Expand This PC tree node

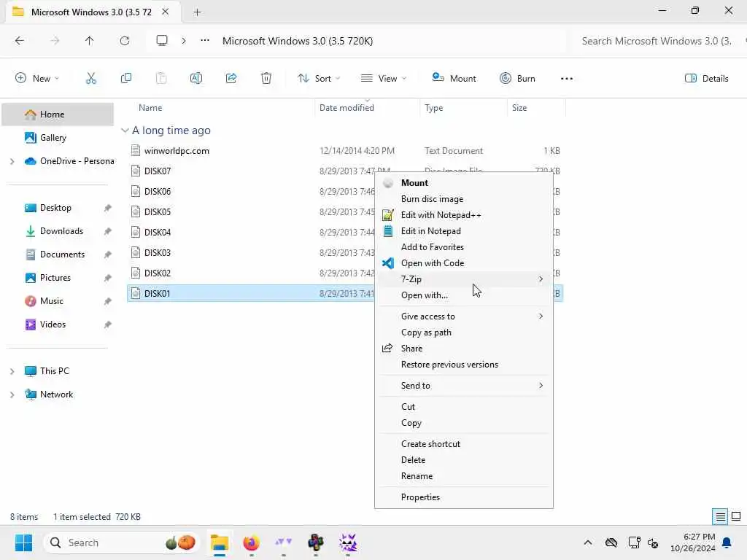(12, 371)
